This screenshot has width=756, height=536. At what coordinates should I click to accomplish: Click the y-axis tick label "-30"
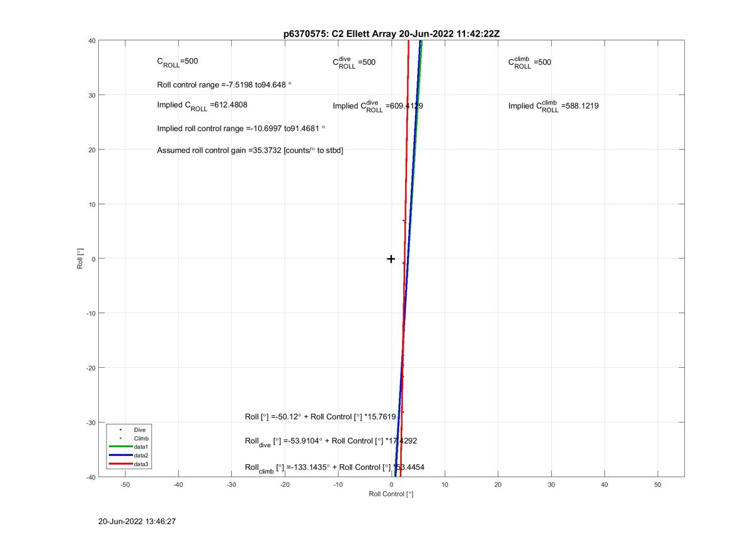point(91,423)
